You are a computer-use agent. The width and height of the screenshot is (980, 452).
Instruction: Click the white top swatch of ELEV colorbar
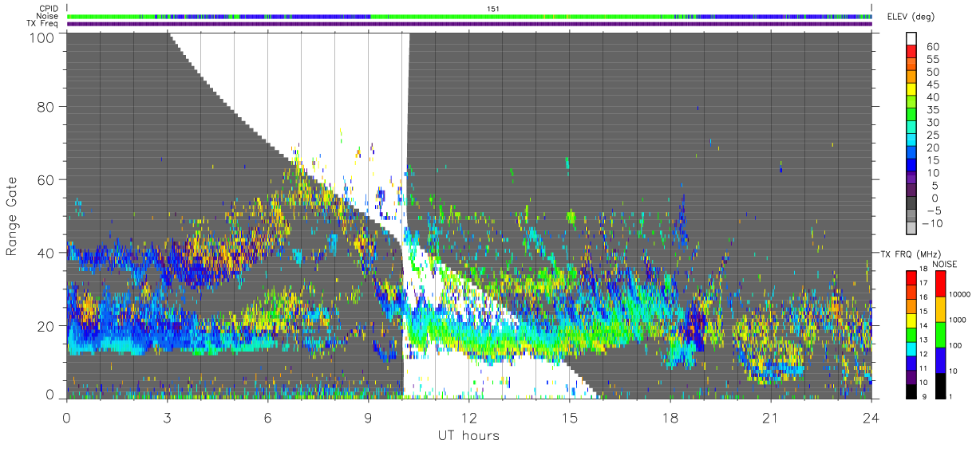click(x=911, y=38)
